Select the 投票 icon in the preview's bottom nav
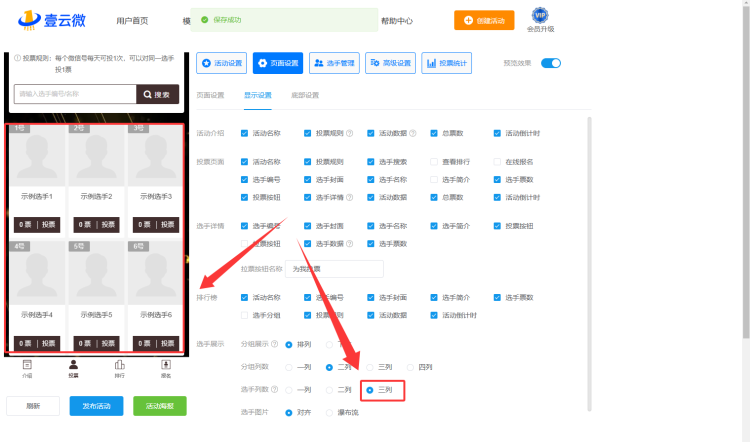Viewport: 750px width, 442px height. pos(73,367)
